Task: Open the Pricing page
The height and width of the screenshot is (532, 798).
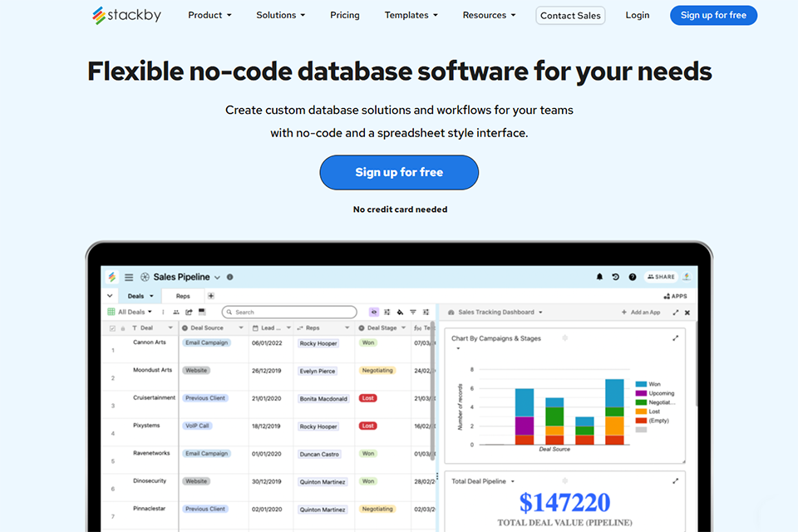Action: 344,15
